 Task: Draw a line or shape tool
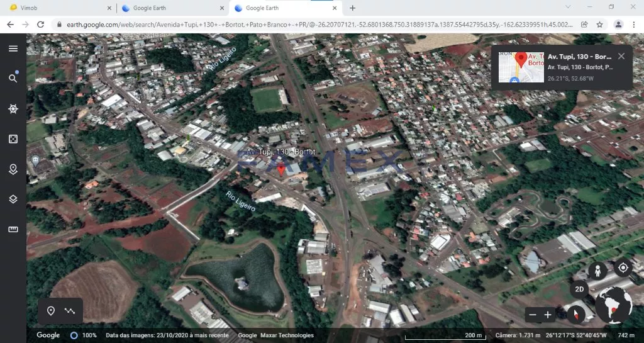pos(70,311)
